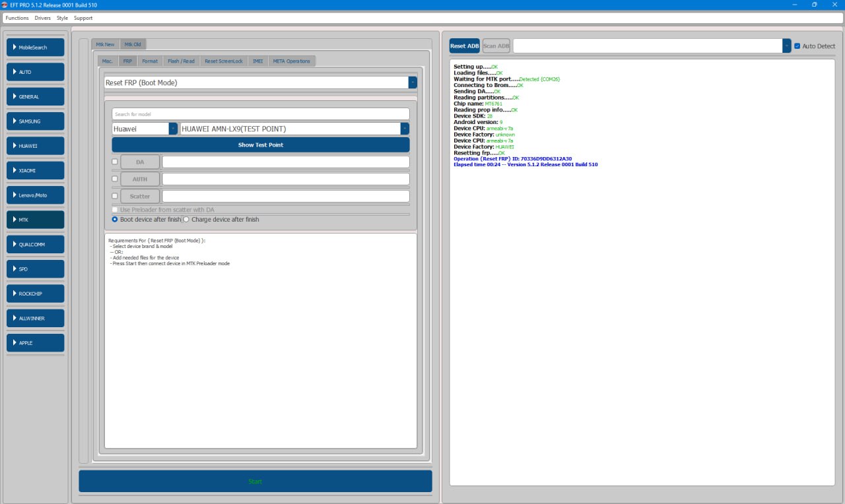Image resolution: width=845 pixels, height=504 pixels.
Task: Click the AUTH file browse button
Action: (x=140, y=179)
